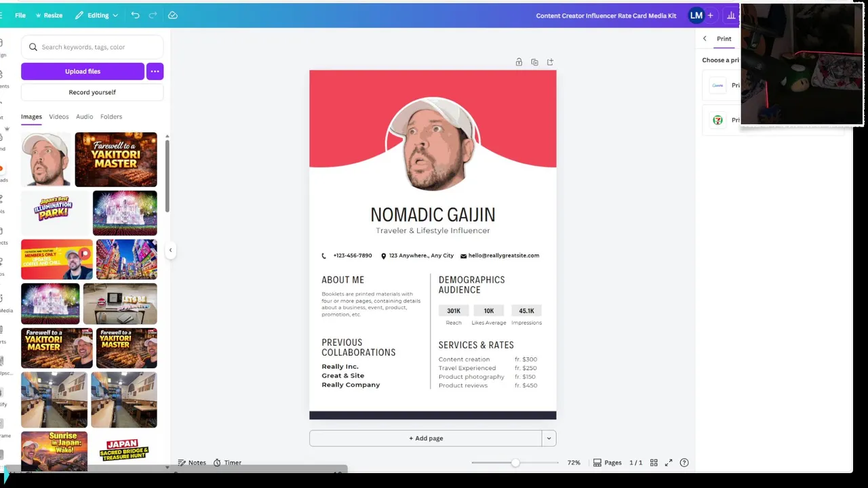Image resolution: width=868 pixels, height=488 pixels.
Task: Select the Japan's Best Illumination Park thumbnail
Action: [55, 213]
